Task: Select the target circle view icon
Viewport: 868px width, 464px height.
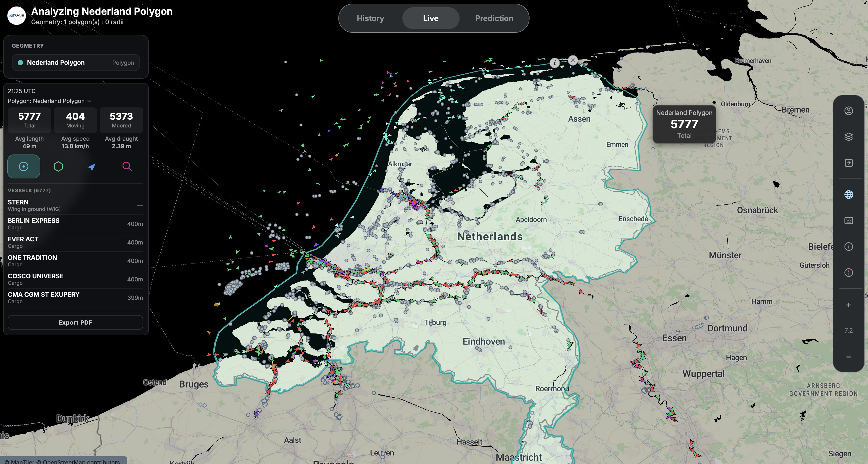Action: (24, 166)
